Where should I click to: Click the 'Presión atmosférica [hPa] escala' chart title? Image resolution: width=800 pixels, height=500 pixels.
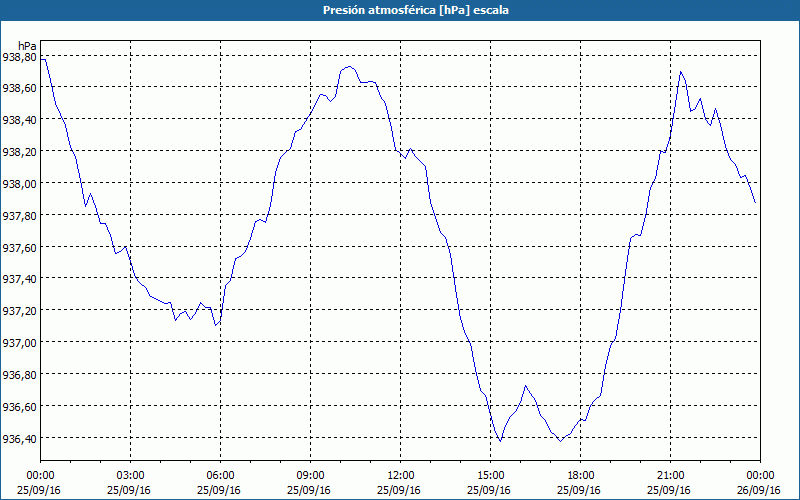[x=416, y=10]
